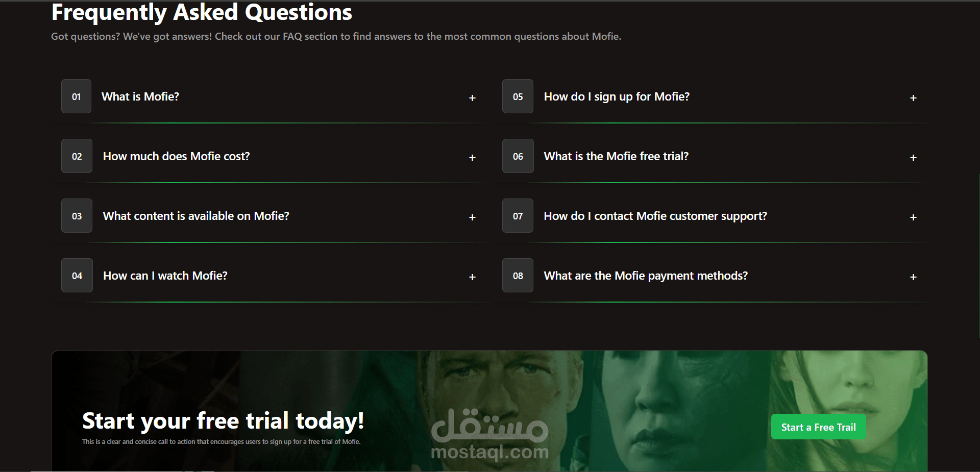This screenshot has height=472, width=980.
Task: Click the 07 number badge
Action: tap(518, 216)
